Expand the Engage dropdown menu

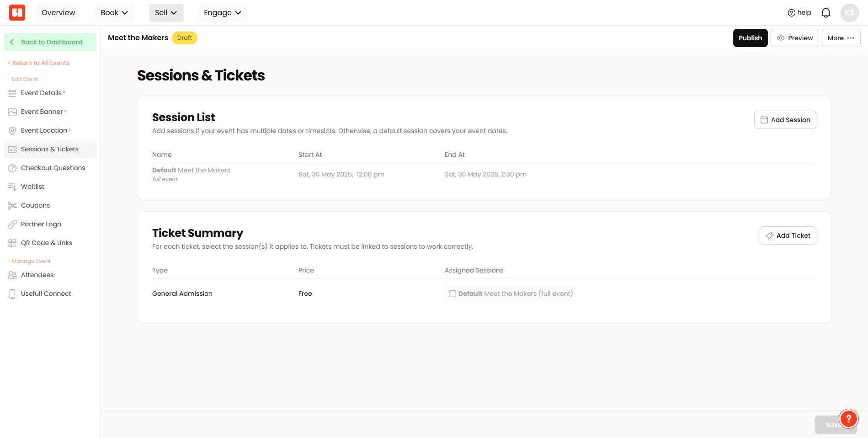pyautogui.click(x=223, y=13)
